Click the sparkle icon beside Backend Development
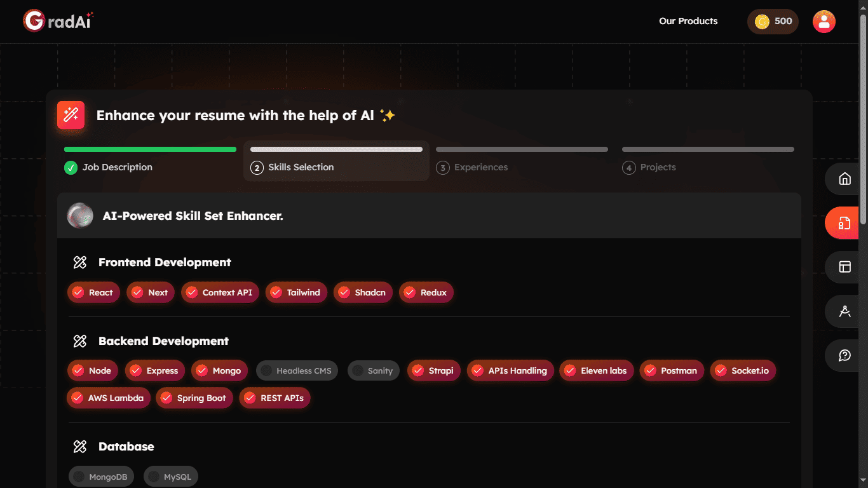868x488 pixels. [x=79, y=341]
